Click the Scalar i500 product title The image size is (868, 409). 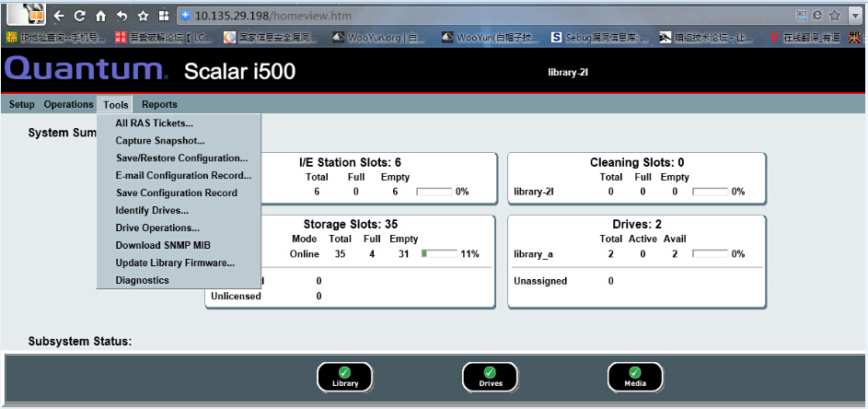239,72
